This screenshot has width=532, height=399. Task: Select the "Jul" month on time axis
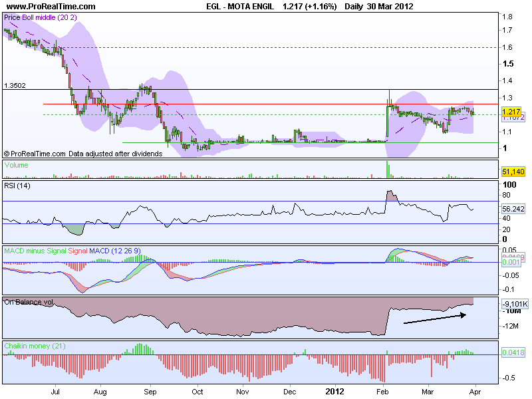click(x=55, y=392)
